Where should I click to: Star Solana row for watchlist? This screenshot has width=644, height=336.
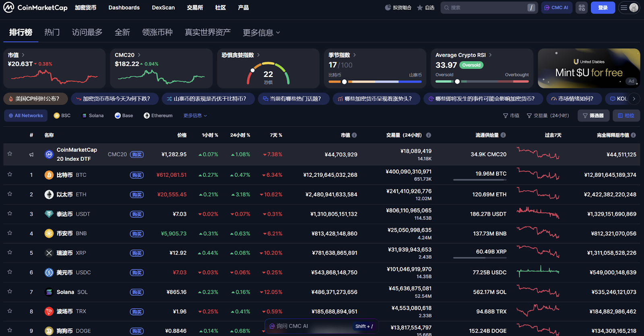[10, 291]
